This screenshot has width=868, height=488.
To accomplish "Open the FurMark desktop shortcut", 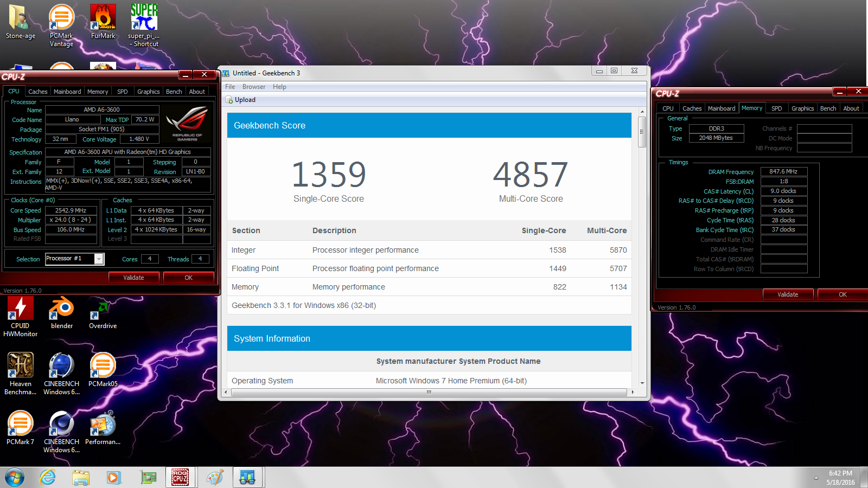I will (x=103, y=22).
